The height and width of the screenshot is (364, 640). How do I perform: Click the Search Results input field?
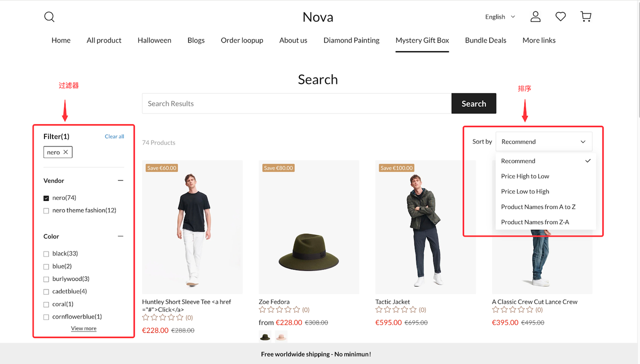tap(296, 103)
